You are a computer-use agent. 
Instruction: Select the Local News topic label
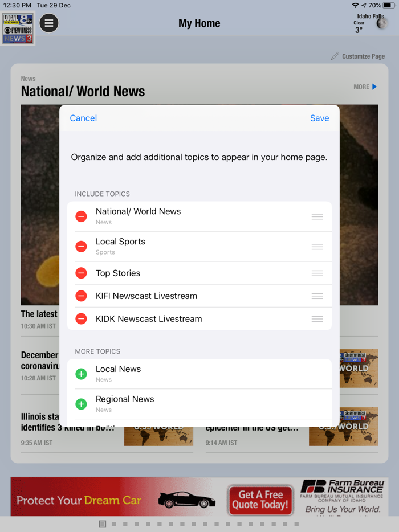(118, 369)
